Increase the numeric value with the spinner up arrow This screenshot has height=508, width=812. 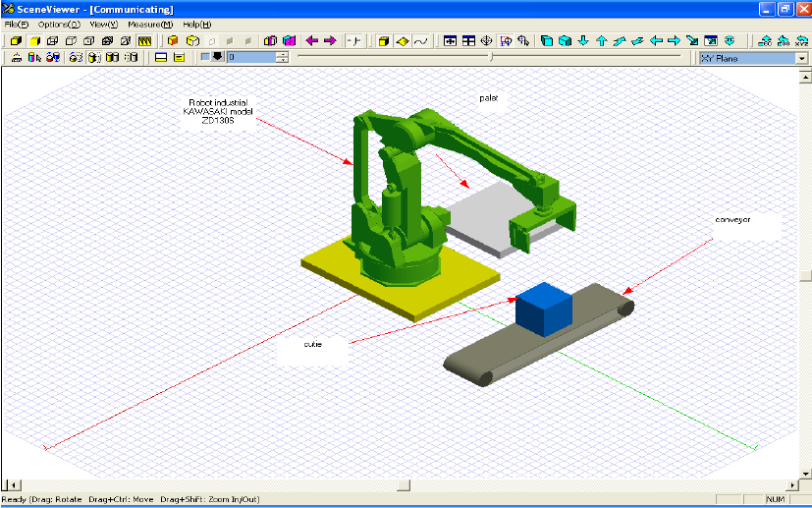click(x=283, y=54)
